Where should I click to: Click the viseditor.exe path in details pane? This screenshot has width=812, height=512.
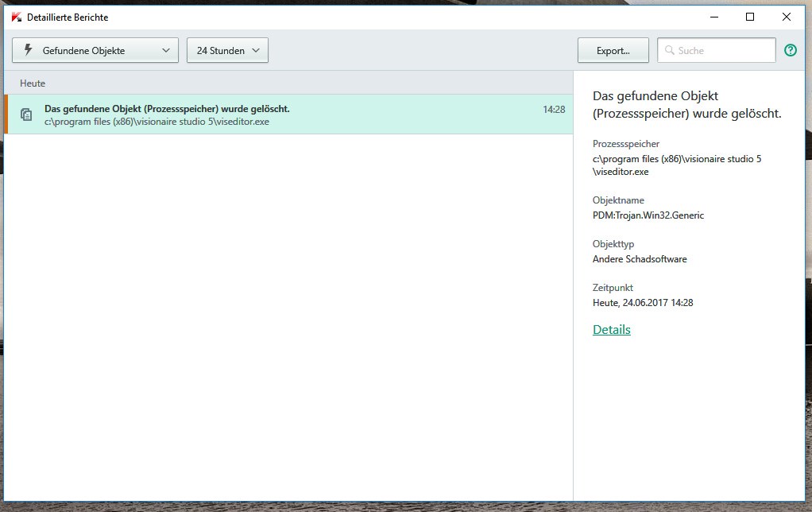(677, 165)
